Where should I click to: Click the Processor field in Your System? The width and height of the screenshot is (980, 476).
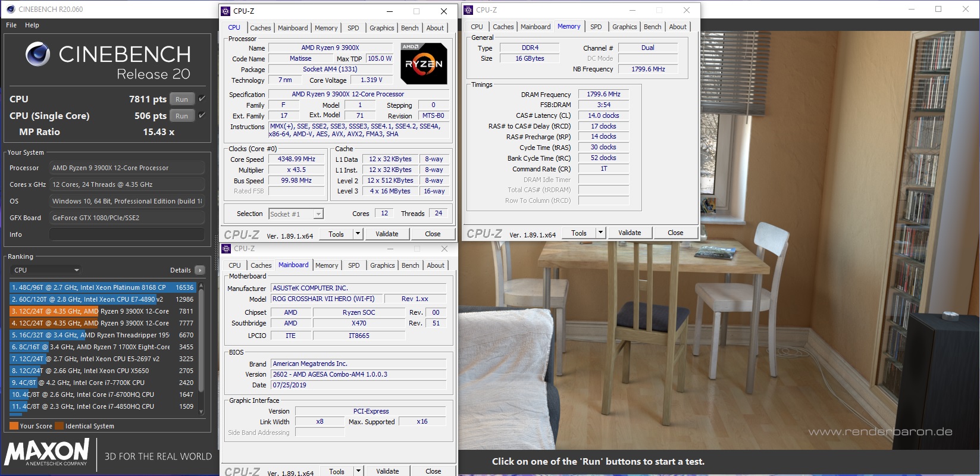click(127, 168)
